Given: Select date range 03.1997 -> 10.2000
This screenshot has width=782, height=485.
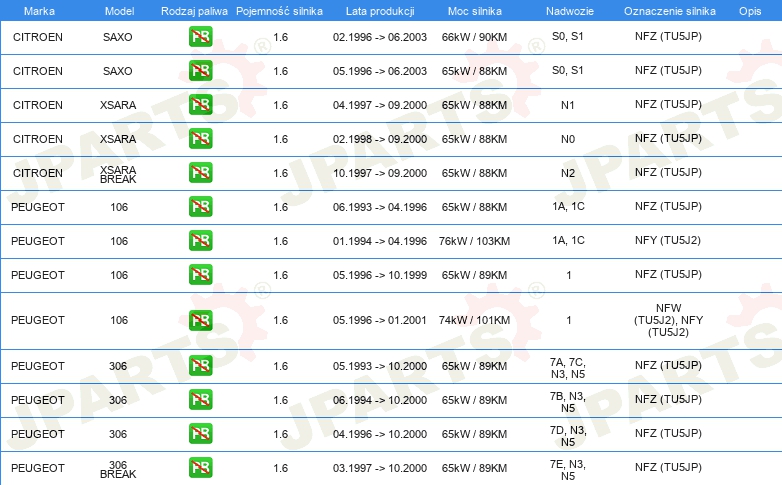Looking at the screenshot, I should coord(380,468).
